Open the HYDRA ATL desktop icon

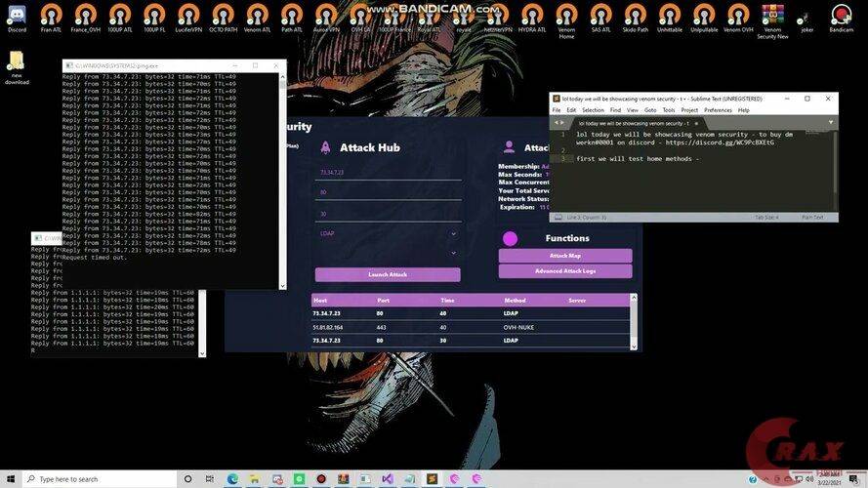pyautogui.click(x=532, y=19)
